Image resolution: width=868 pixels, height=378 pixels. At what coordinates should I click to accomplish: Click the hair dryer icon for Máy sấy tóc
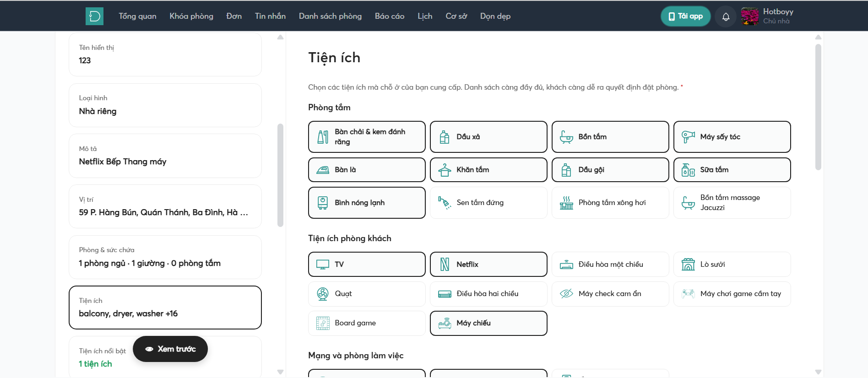[x=688, y=137]
